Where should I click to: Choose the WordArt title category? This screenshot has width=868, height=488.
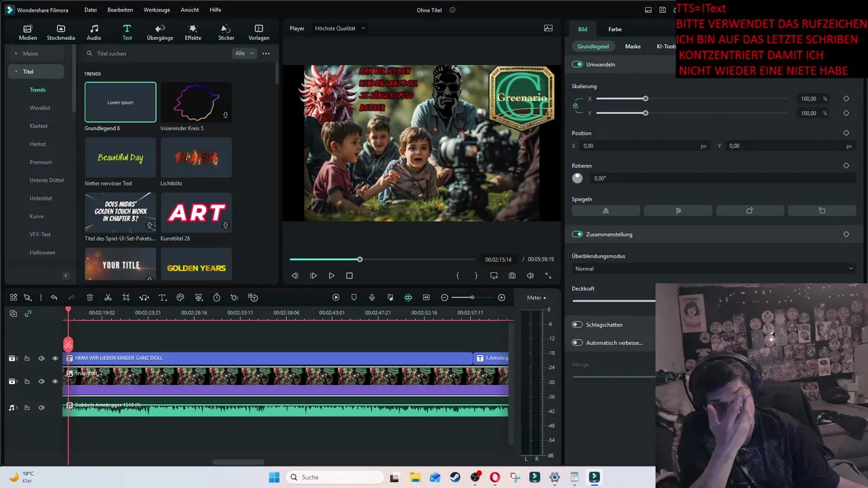(40, 108)
